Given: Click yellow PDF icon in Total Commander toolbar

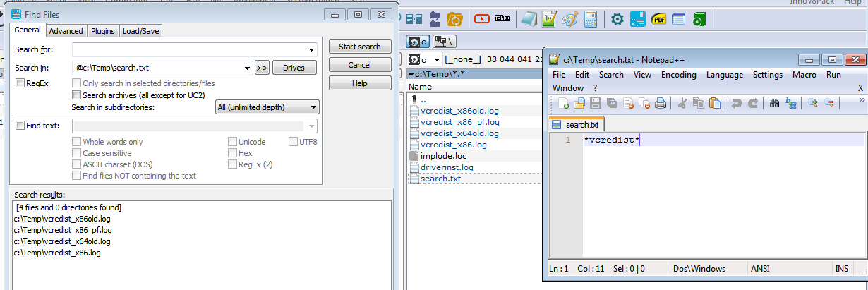Looking at the screenshot, I should 659,19.
